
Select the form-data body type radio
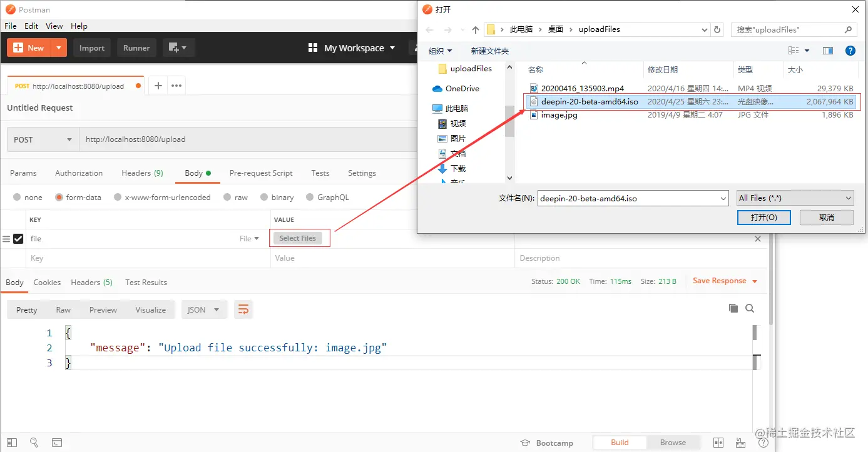pos(59,197)
